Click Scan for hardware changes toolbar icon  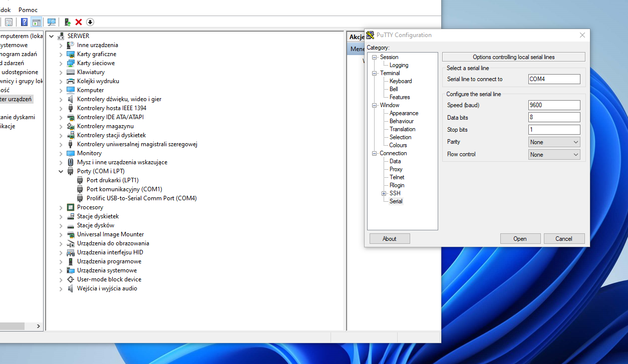(51, 22)
